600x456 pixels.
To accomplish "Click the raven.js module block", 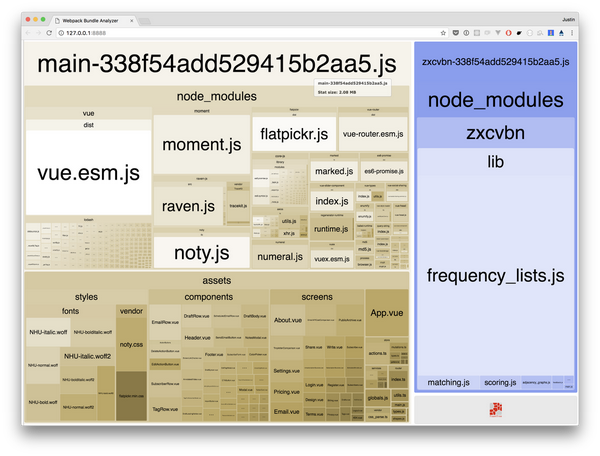I will [x=188, y=206].
